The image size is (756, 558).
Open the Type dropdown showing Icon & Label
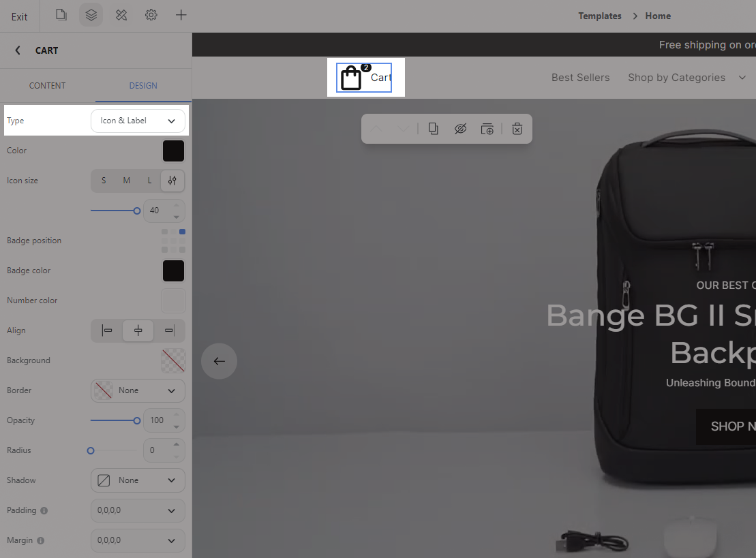click(138, 121)
